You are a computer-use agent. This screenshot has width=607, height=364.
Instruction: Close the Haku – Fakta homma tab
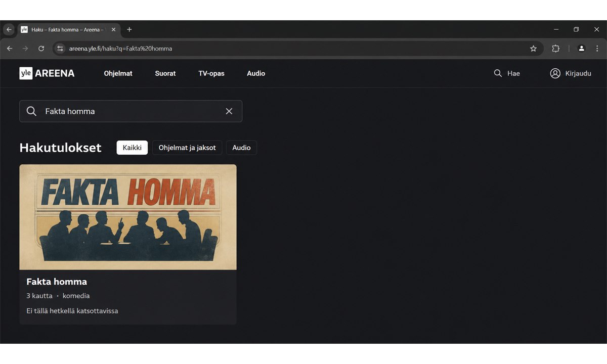coord(113,30)
